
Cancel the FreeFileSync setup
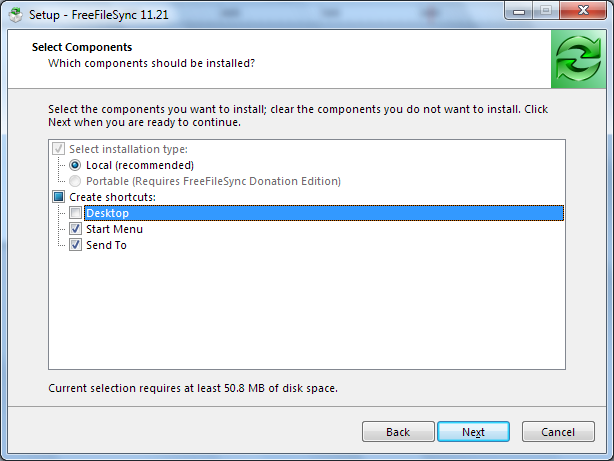pos(558,432)
